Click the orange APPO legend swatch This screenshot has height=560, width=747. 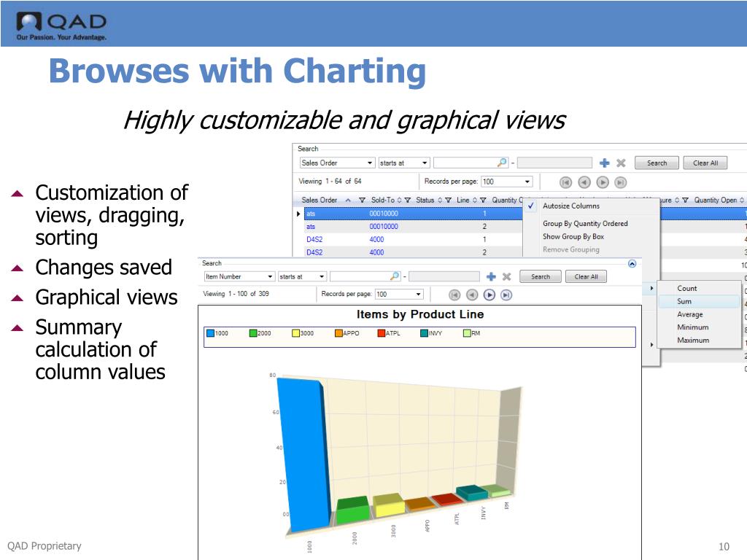(x=338, y=333)
